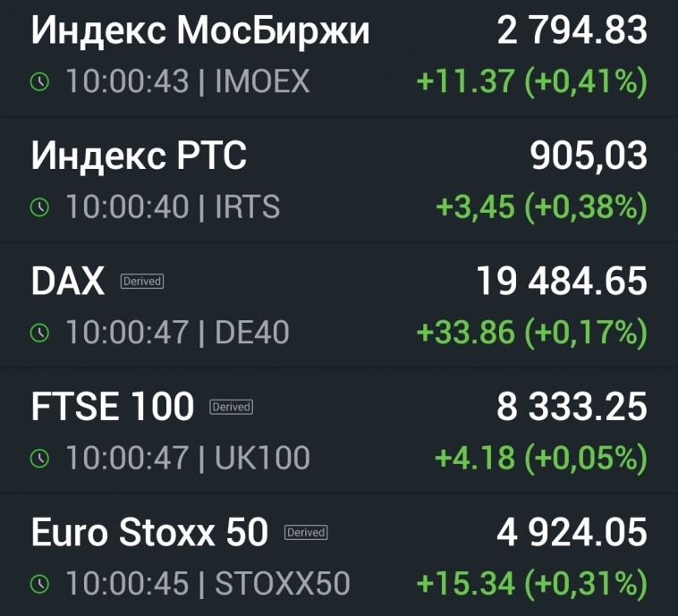
Task: Click the clock icon beside UK100 time
Action: pyautogui.click(x=40, y=459)
